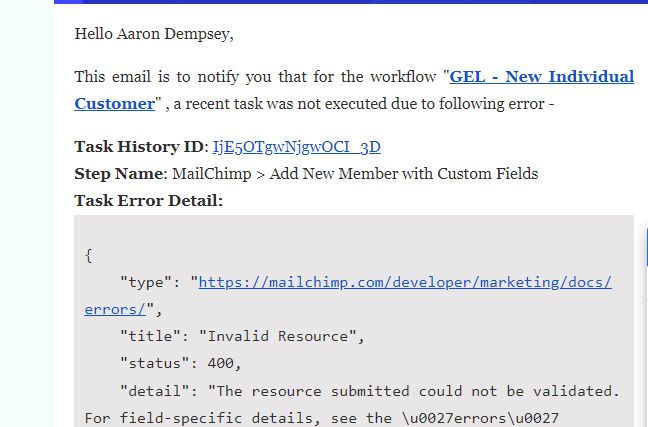The height and width of the screenshot is (427, 648).
Task: Click the Task Error Detail heading
Action: pyautogui.click(x=148, y=201)
